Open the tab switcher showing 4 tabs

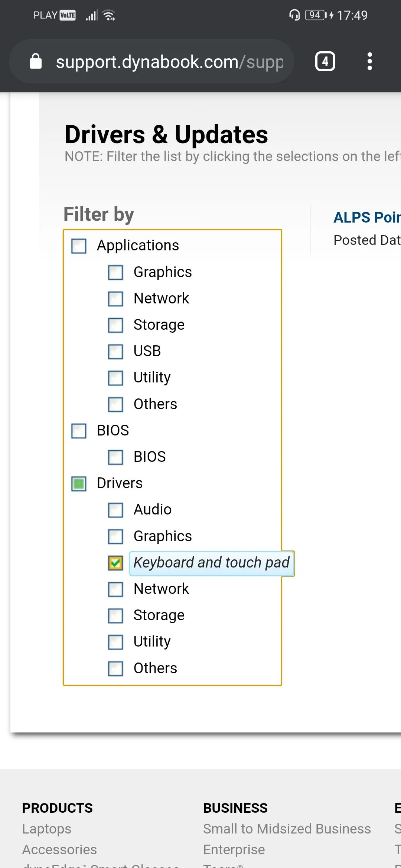click(325, 61)
